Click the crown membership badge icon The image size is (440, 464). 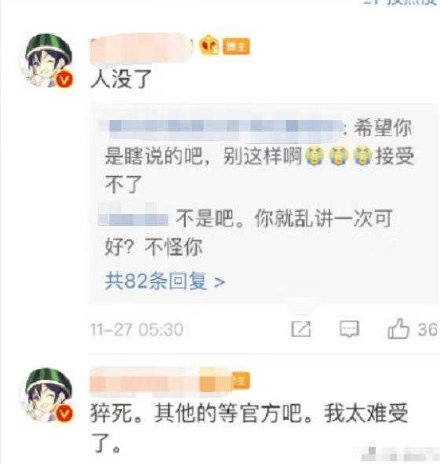(x=209, y=45)
